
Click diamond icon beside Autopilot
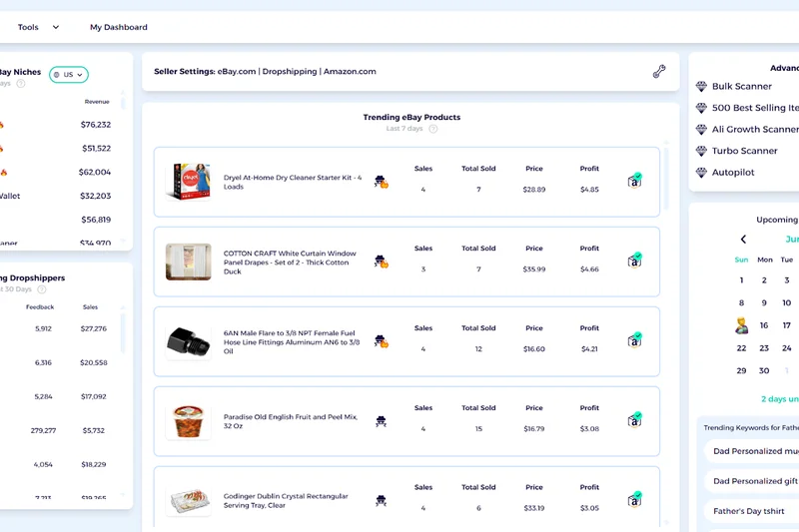pyautogui.click(x=701, y=172)
